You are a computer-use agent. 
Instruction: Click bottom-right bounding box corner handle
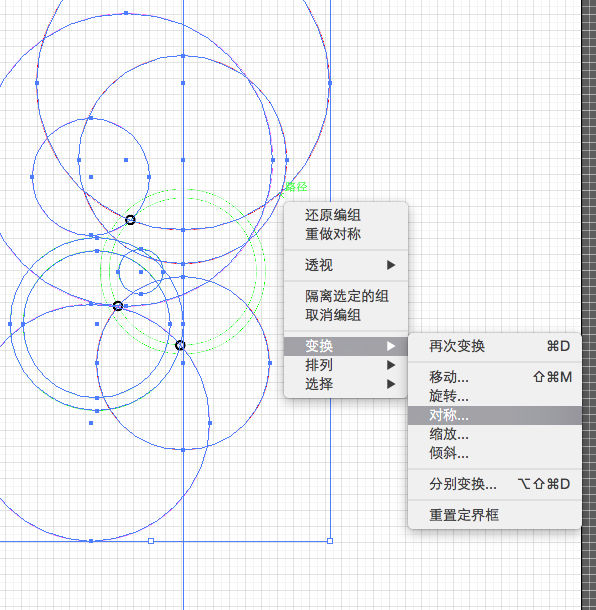pyautogui.click(x=330, y=541)
